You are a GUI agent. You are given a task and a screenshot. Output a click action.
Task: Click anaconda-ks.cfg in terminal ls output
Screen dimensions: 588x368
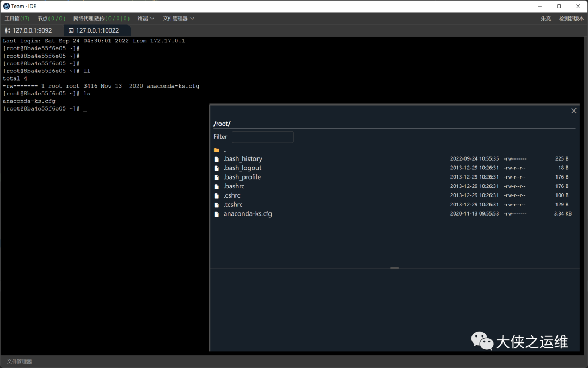29,101
